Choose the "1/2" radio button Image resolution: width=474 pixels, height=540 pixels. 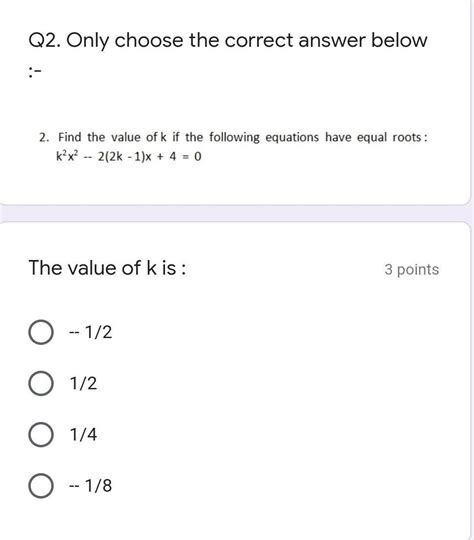41,383
